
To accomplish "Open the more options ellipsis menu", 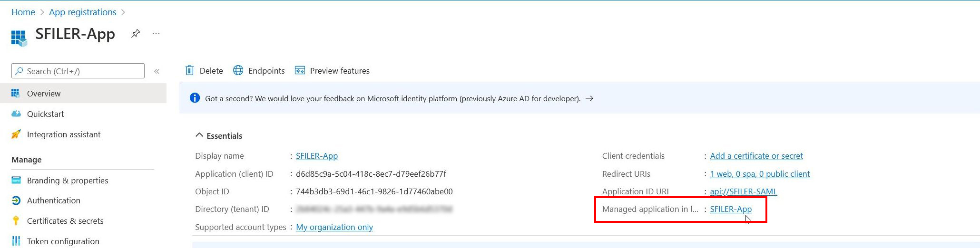I will (x=156, y=34).
